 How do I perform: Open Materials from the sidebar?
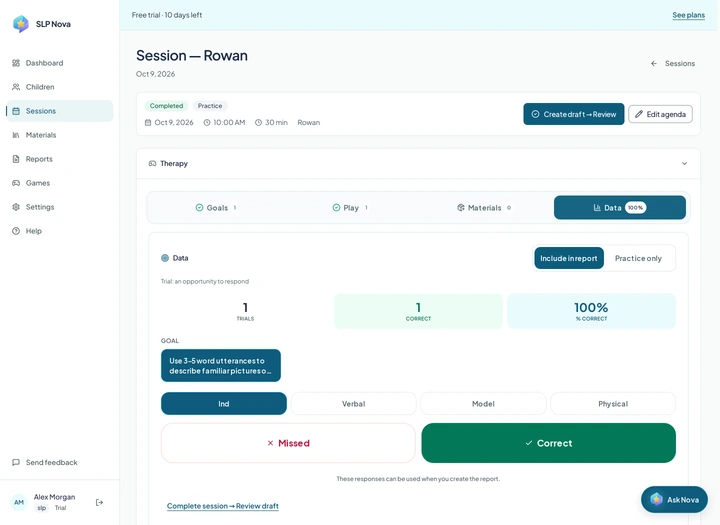click(60, 135)
